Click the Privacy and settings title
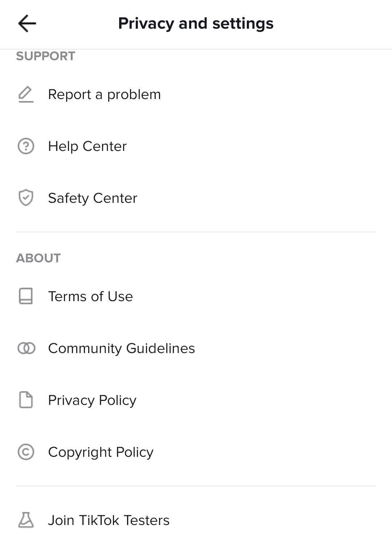The image size is (392, 558). [196, 24]
